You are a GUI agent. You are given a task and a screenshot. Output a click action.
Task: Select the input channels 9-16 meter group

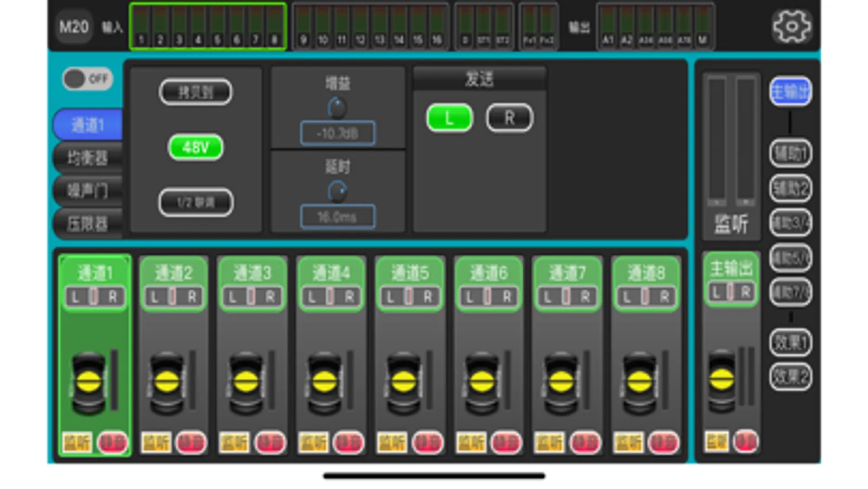tap(370, 26)
